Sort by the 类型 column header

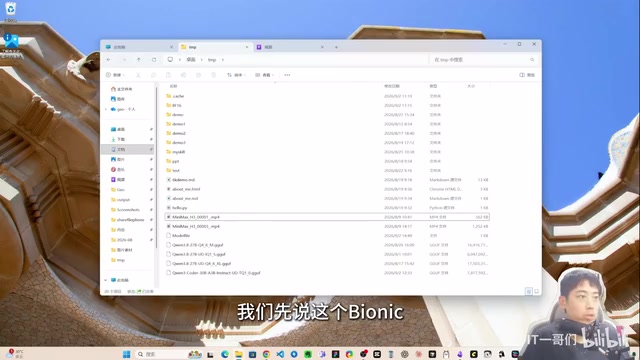(x=433, y=86)
